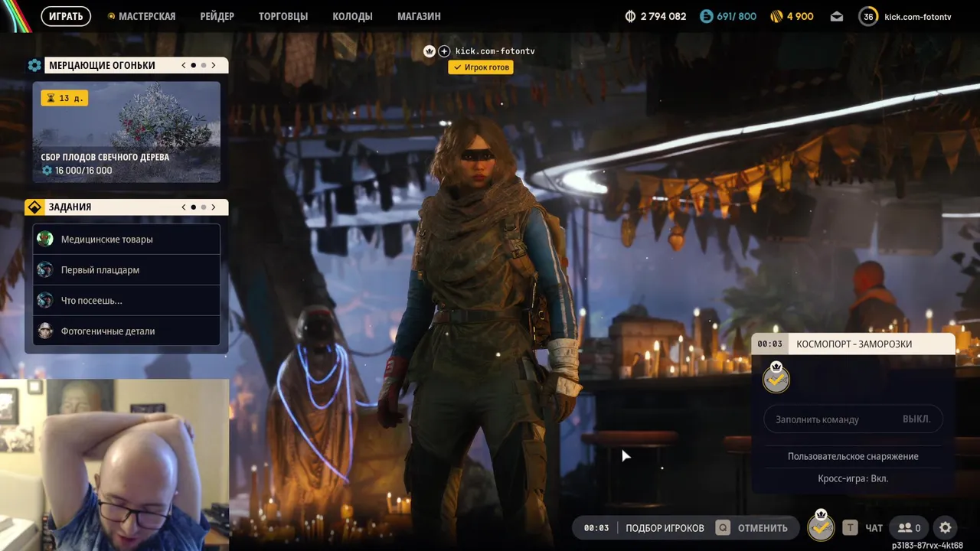Click Пользовательское снаряжение option

coord(853,456)
